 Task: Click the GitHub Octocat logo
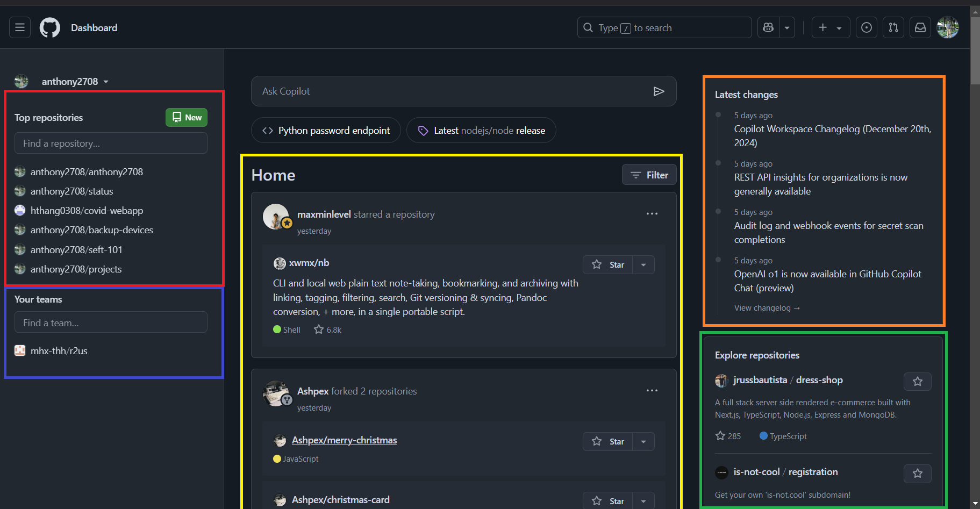(50, 27)
